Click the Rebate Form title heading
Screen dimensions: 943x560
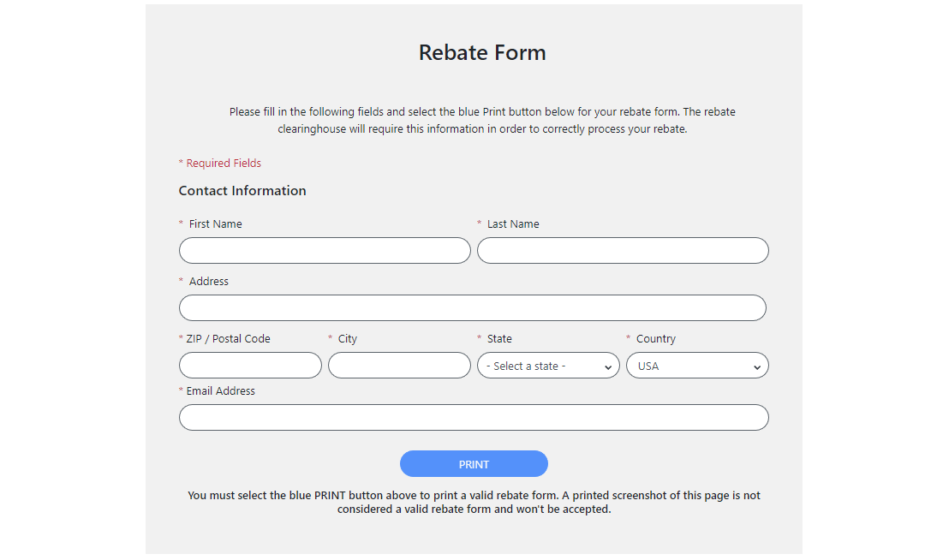click(x=481, y=52)
